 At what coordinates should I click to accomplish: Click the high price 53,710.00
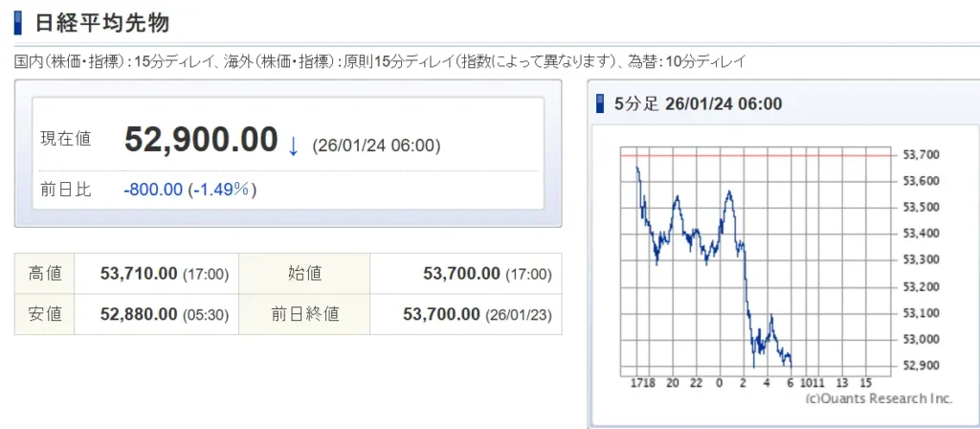coord(139,274)
